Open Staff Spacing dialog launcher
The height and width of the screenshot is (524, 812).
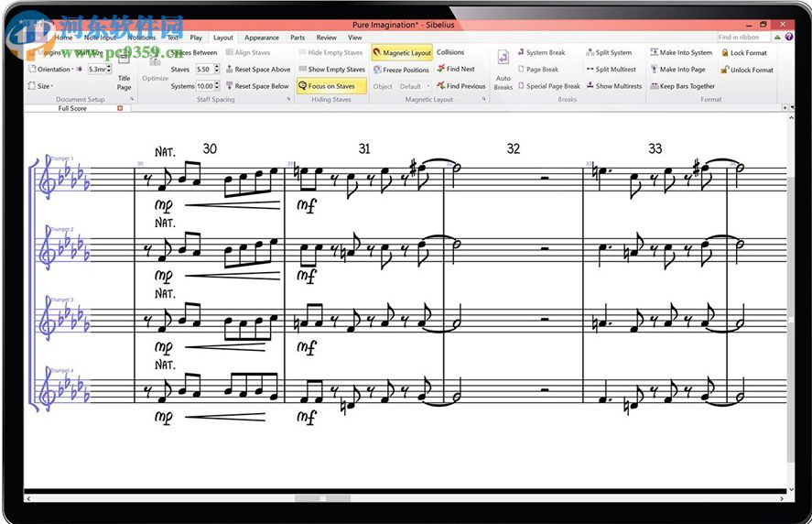coord(288,99)
